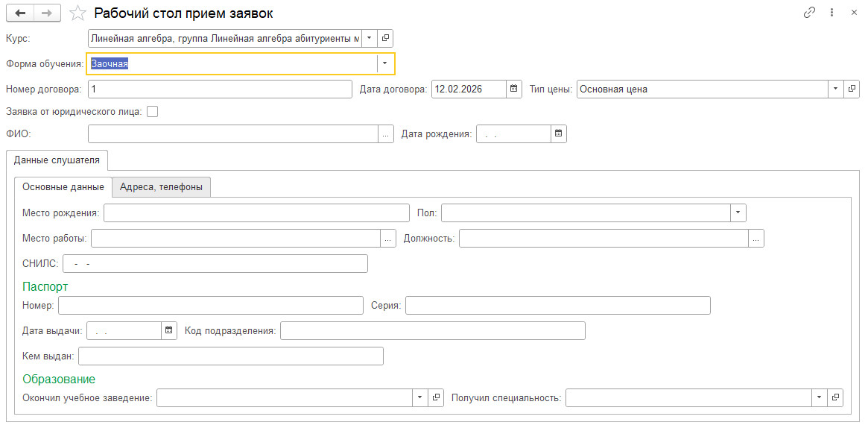Viewport: 868px width, 428px height.
Task: Select the Основные данные tab
Action: (x=63, y=187)
